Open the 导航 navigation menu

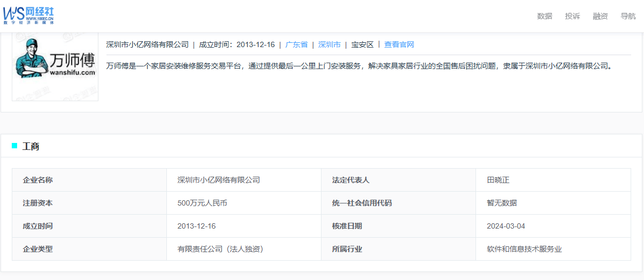(628, 16)
